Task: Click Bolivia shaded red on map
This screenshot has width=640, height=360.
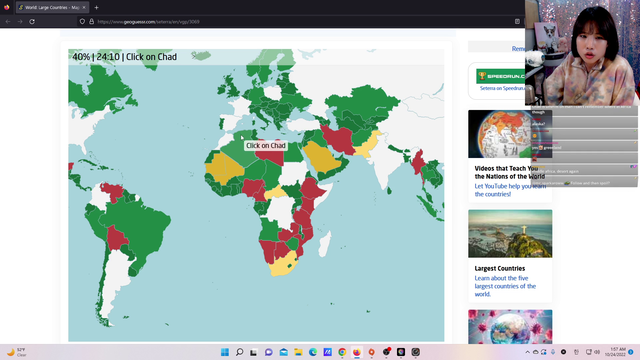Action: [x=116, y=238]
